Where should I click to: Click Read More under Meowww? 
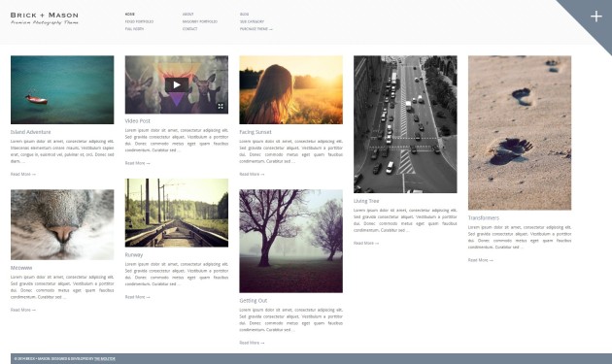tap(23, 310)
